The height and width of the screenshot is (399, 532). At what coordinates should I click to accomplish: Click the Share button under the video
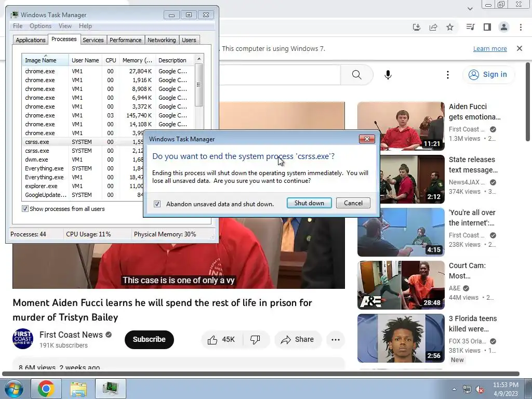298,339
